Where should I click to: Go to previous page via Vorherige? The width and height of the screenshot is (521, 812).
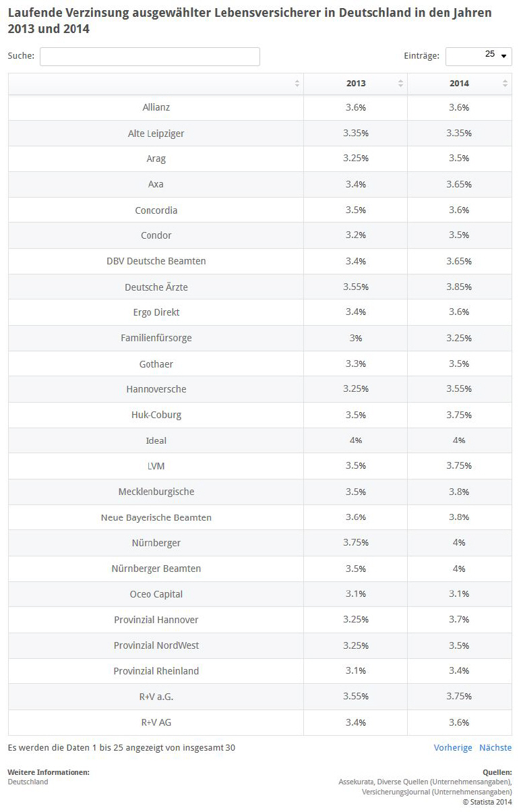coord(453,747)
